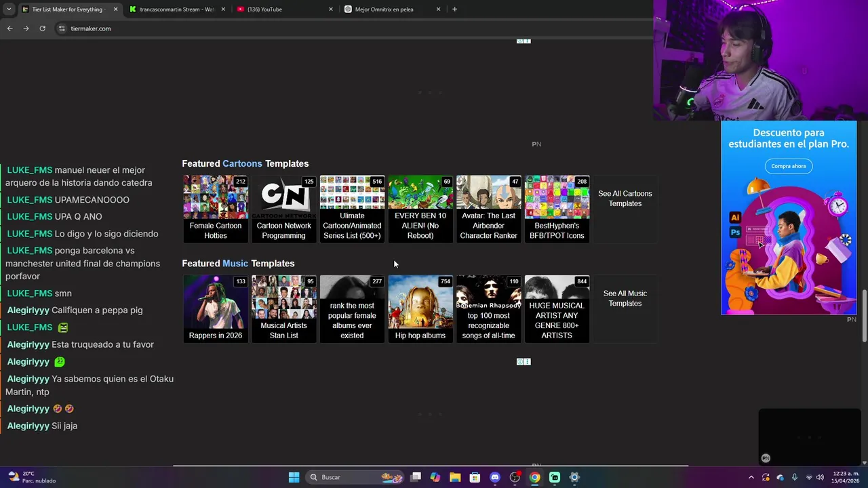Viewport: 868px width, 488px height.
Task: Click Alegirlyyy's 'Sii jaja' chat message
Action: 64,426
